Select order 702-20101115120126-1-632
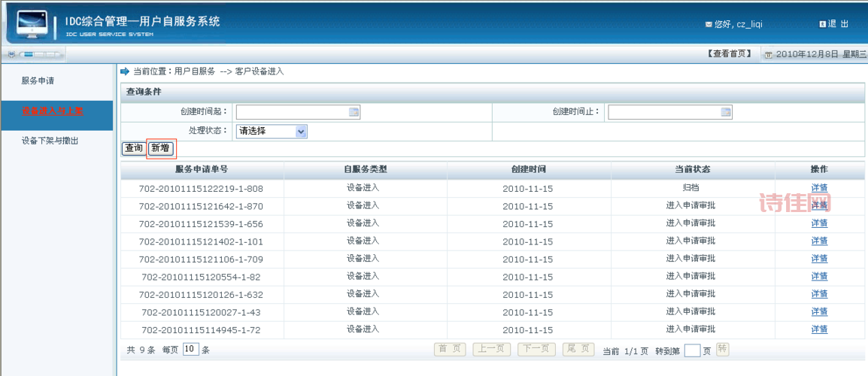868x376 pixels. [201, 295]
